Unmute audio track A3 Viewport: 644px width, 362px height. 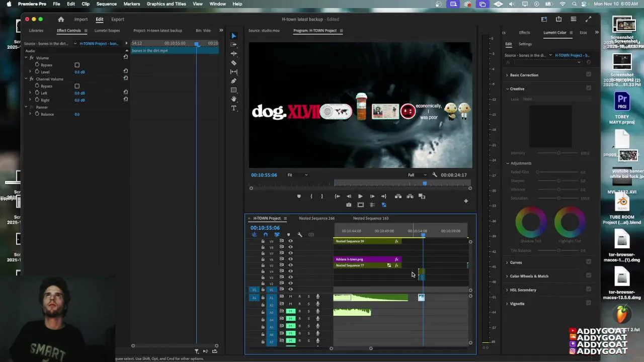click(x=290, y=311)
